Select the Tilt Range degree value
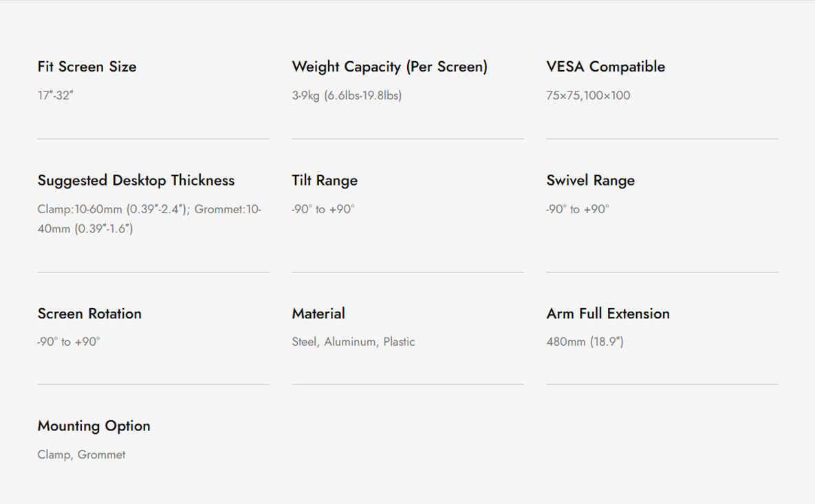 [323, 209]
